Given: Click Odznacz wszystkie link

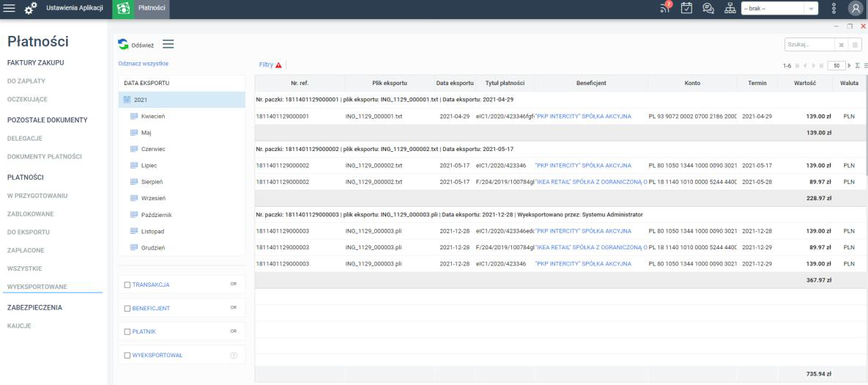Looking at the screenshot, I should (x=144, y=64).
